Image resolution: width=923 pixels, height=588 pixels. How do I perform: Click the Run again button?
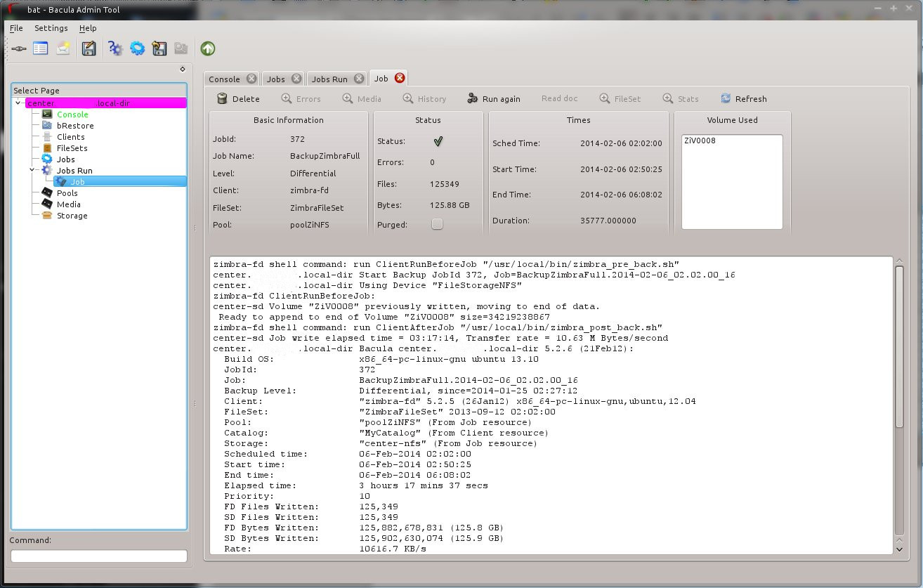coord(494,99)
